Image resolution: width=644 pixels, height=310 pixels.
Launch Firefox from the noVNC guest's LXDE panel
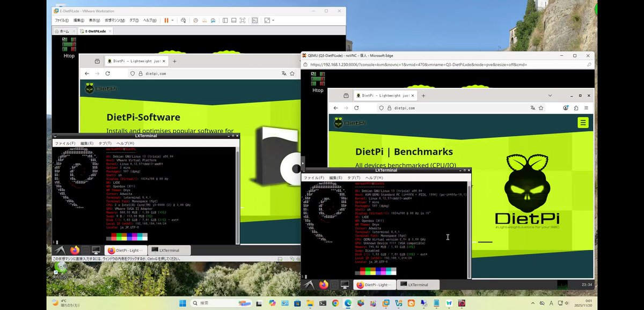pyautogui.click(x=323, y=284)
